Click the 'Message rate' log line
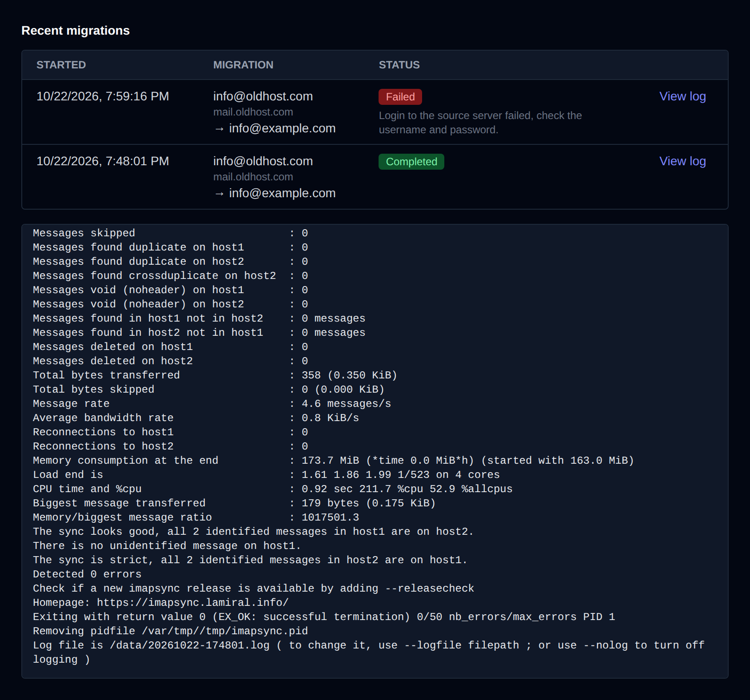Viewport: 750px width, 700px height. (212, 404)
